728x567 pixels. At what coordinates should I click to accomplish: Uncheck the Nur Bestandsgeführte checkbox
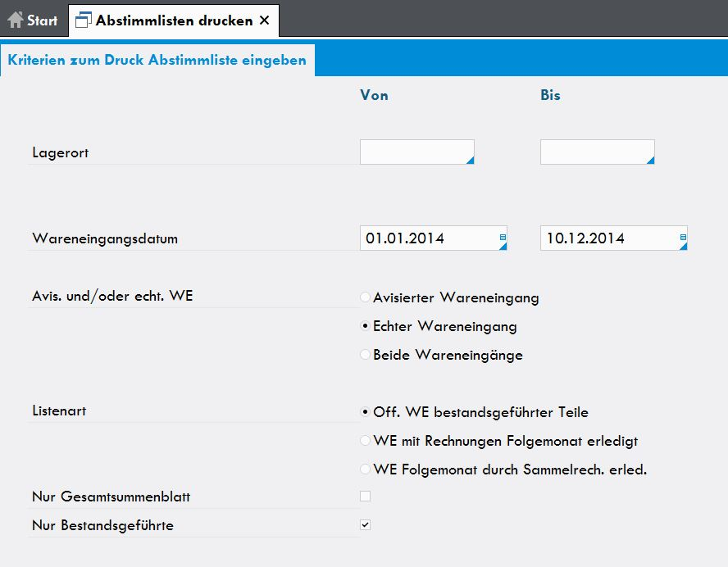coord(366,524)
